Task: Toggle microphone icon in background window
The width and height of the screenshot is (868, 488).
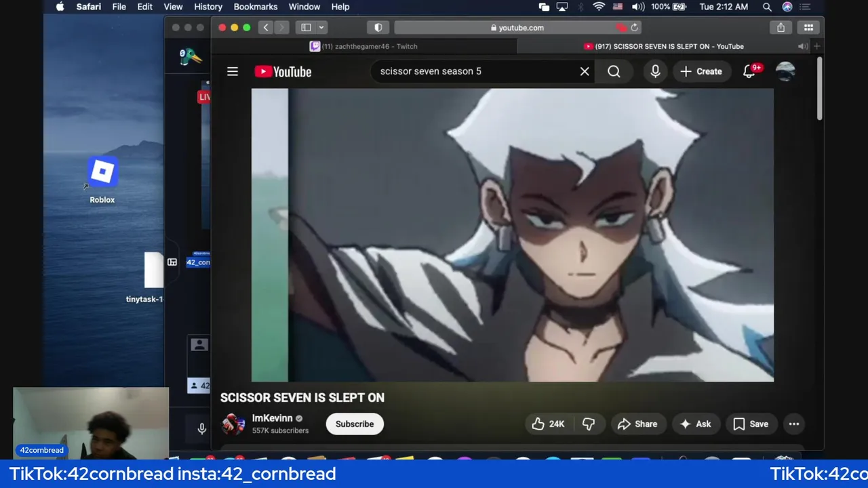Action: point(201,429)
